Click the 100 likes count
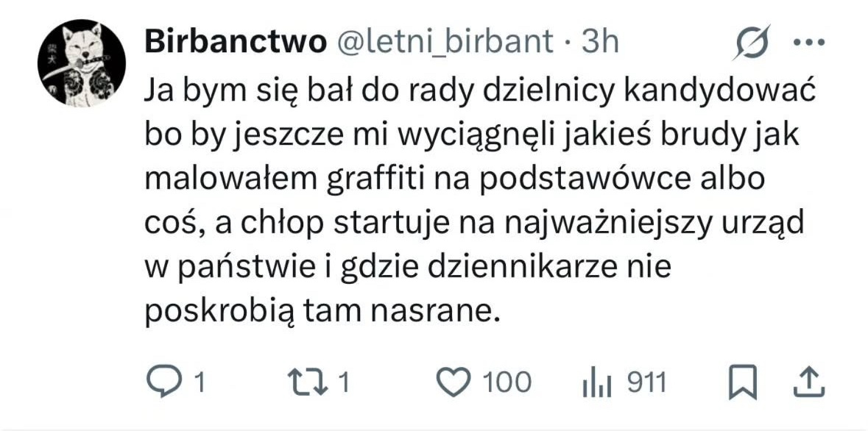The height and width of the screenshot is (431, 868). 507,382
